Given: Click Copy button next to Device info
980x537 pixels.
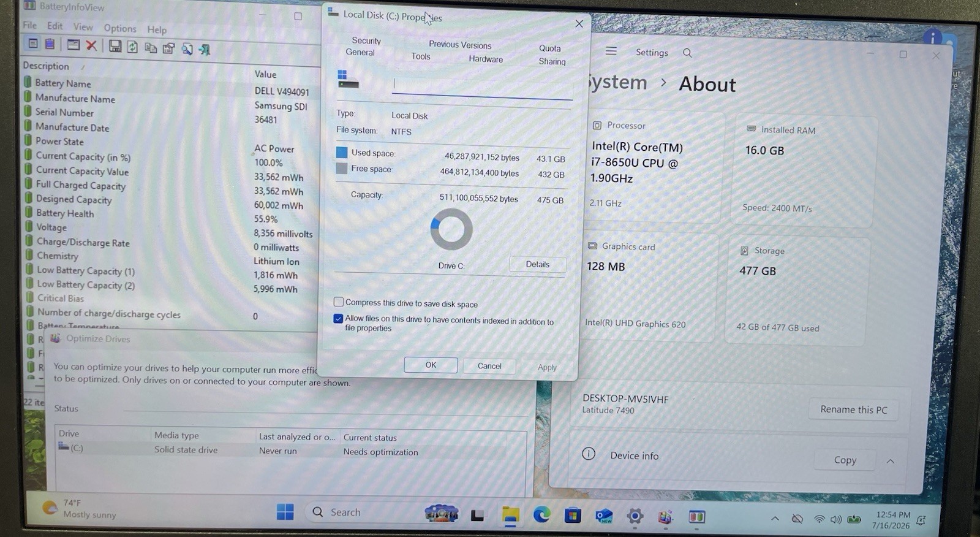Looking at the screenshot, I should (845, 460).
